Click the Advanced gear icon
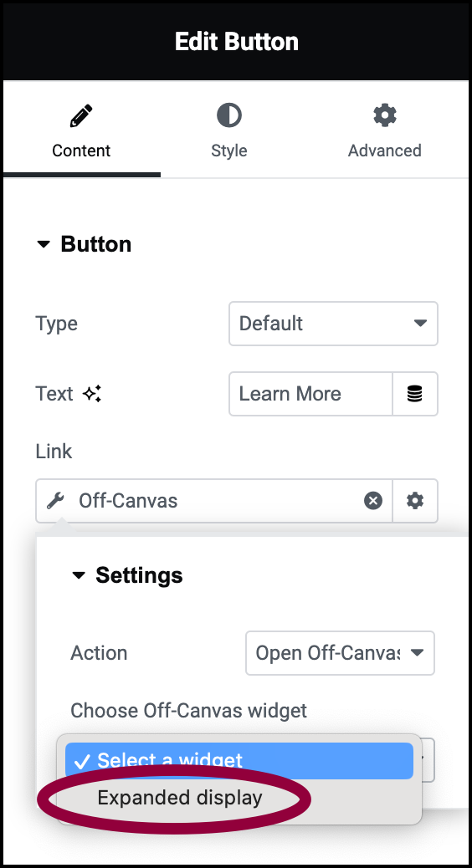 pyautogui.click(x=384, y=115)
